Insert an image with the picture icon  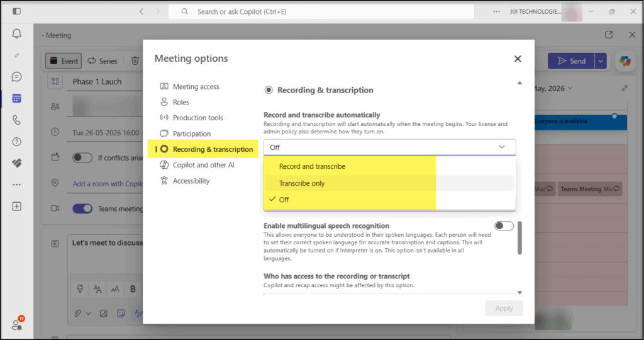104,314
